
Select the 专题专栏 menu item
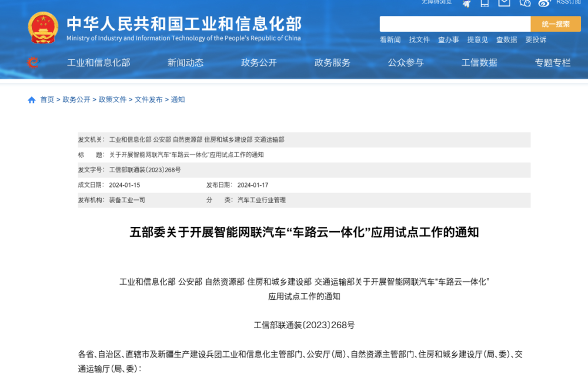553,63
